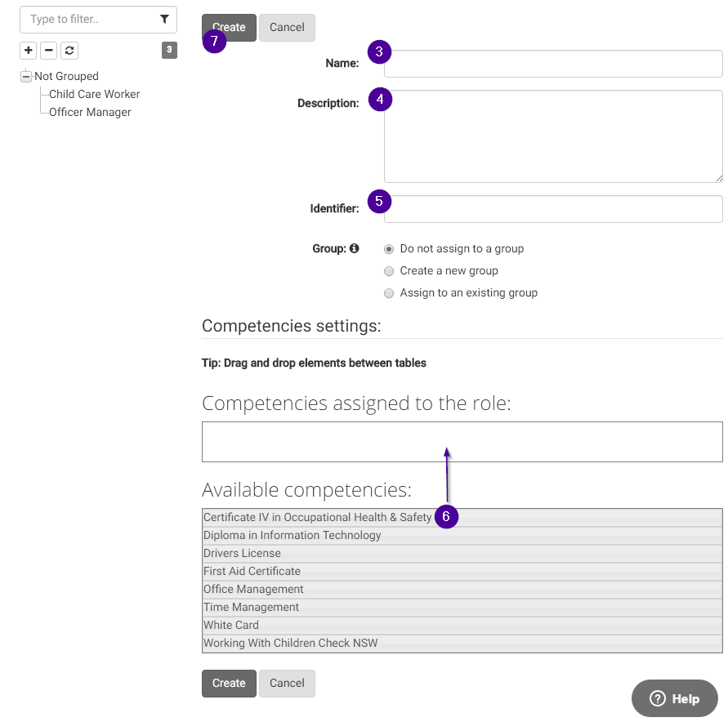Click the info icon beside the Group label
This screenshot has width=728, height=722.
click(355, 248)
